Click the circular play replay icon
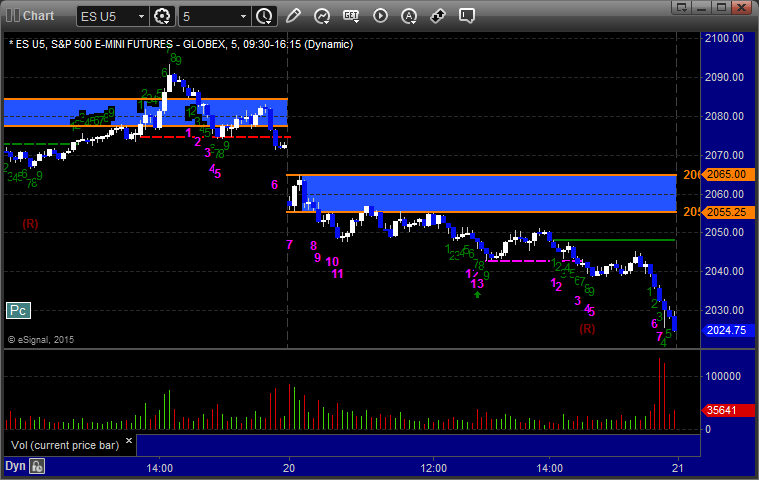The width and height of the screenshot is (759, 480). click(x=380, y=16)
